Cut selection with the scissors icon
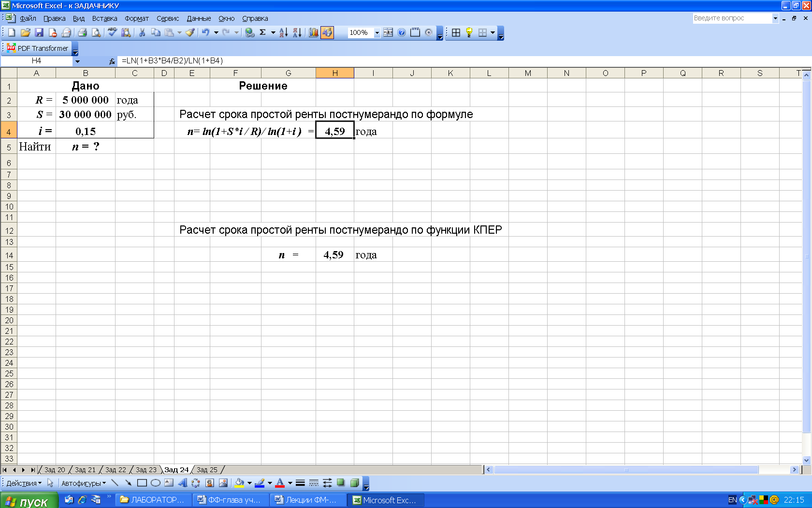This screenshot has height=508, width=812. click(142, 32)
